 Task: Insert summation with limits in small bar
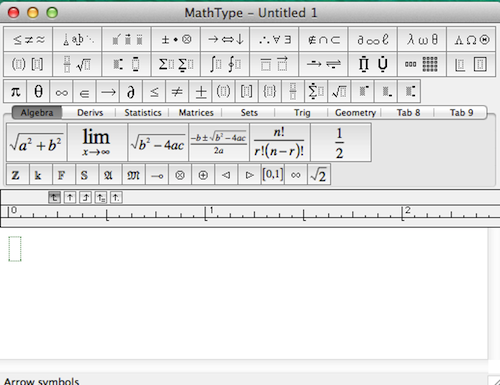click(x=316, y=91)
